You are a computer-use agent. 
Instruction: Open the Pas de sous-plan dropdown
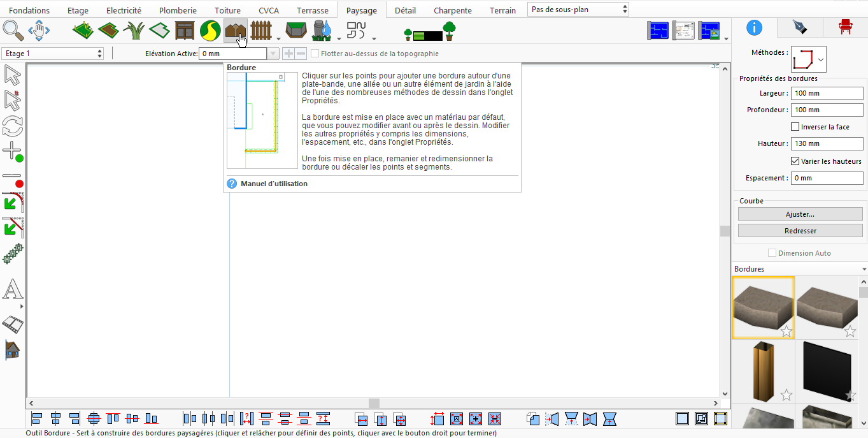[578, 10]
